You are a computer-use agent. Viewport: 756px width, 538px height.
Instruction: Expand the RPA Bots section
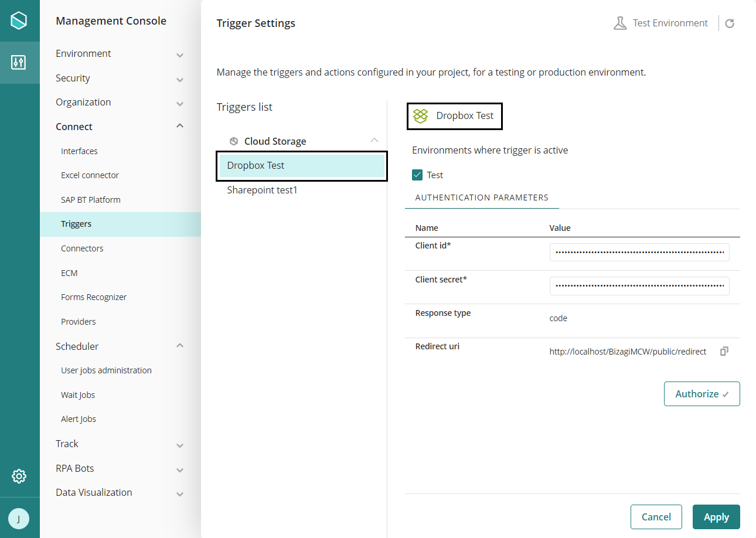[180, 470]
